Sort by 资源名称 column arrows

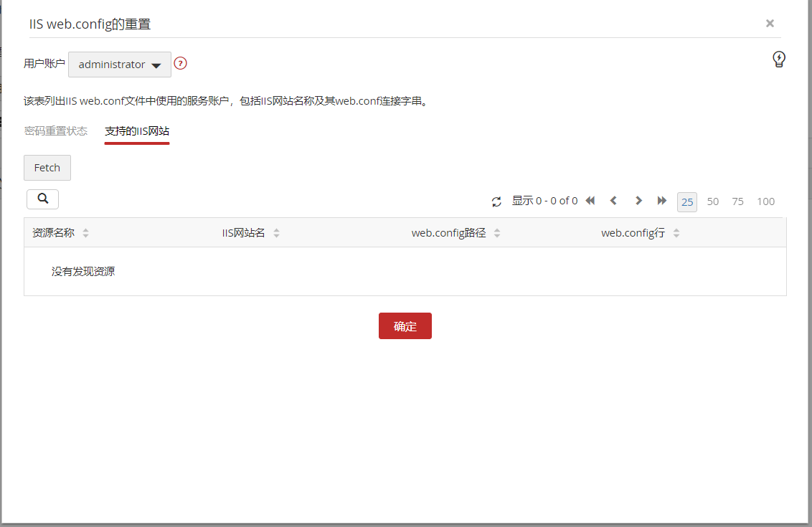tap(85, 233)
